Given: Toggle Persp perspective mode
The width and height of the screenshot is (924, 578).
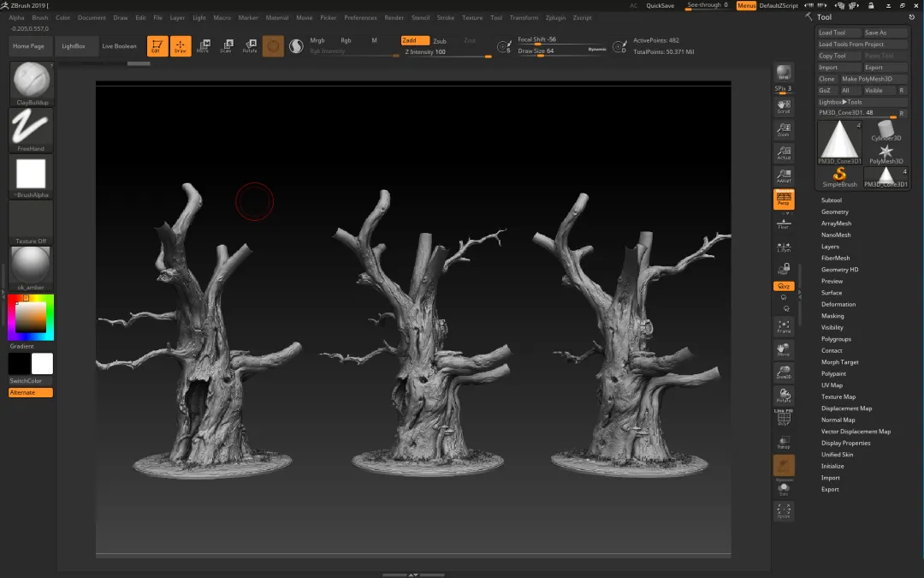Looking at the screenshot, I should (784, 200).
